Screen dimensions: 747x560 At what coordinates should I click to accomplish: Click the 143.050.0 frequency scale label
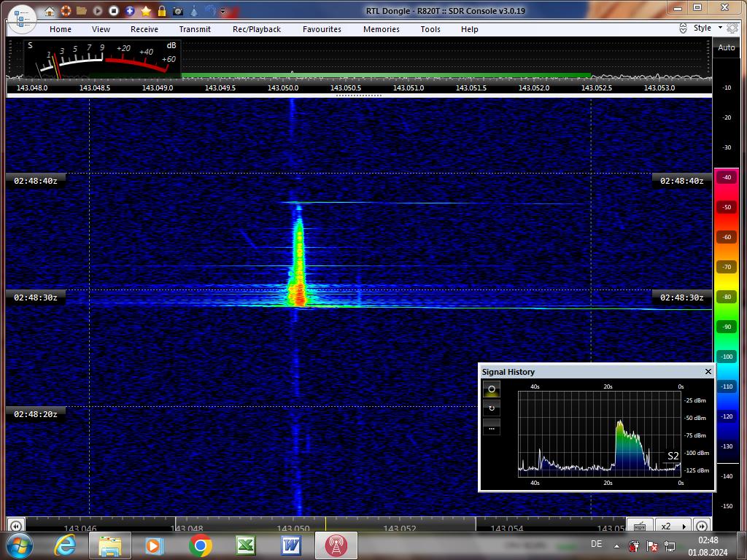tap(283, 88)
